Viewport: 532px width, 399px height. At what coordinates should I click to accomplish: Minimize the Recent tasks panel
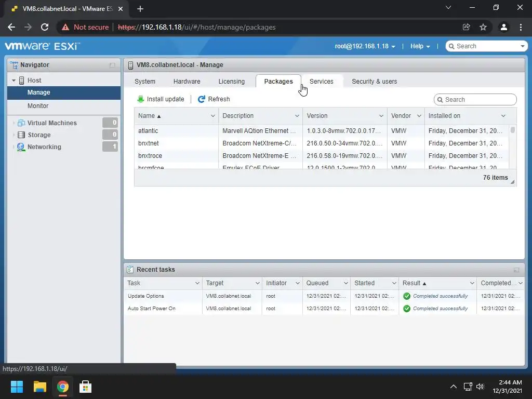[516, 270]
